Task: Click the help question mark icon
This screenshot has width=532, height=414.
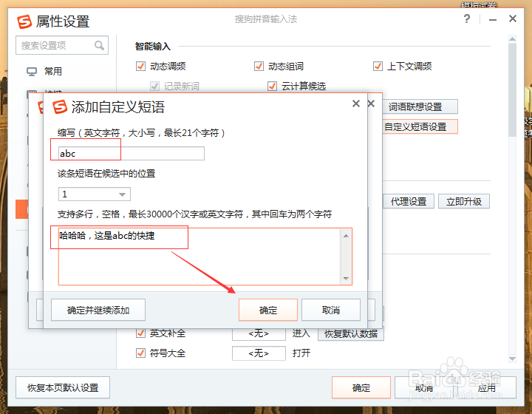Action: [x=467, y=18]
